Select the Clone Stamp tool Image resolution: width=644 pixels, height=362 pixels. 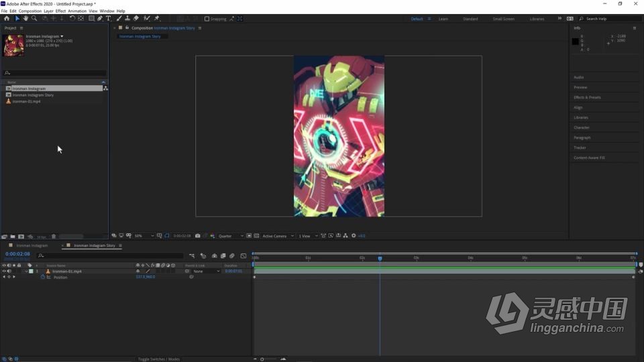[127, 19]
